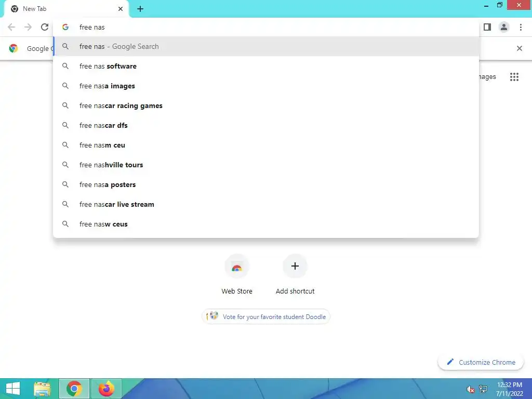Click the muted volume tray icon

[x=470, y=389]
